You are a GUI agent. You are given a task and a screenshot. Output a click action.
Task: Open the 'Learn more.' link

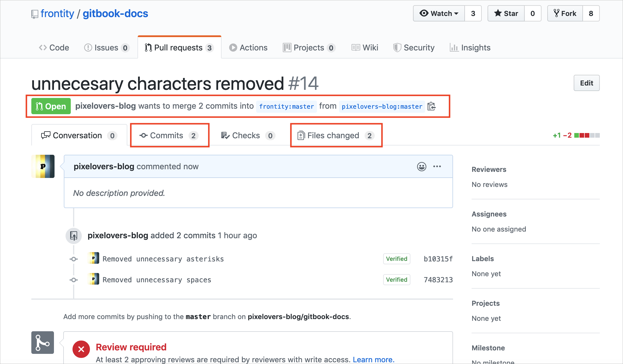pyautogui.click(x=374, y=360)
